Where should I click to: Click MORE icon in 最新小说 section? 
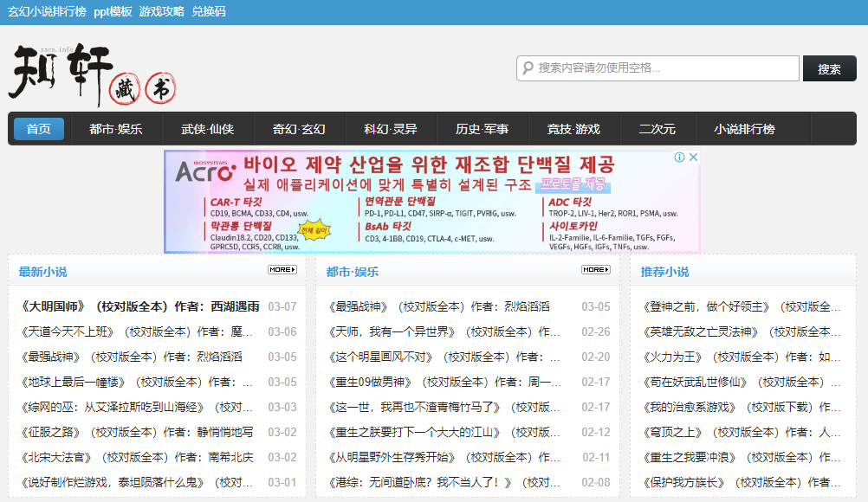click(282, 270)
